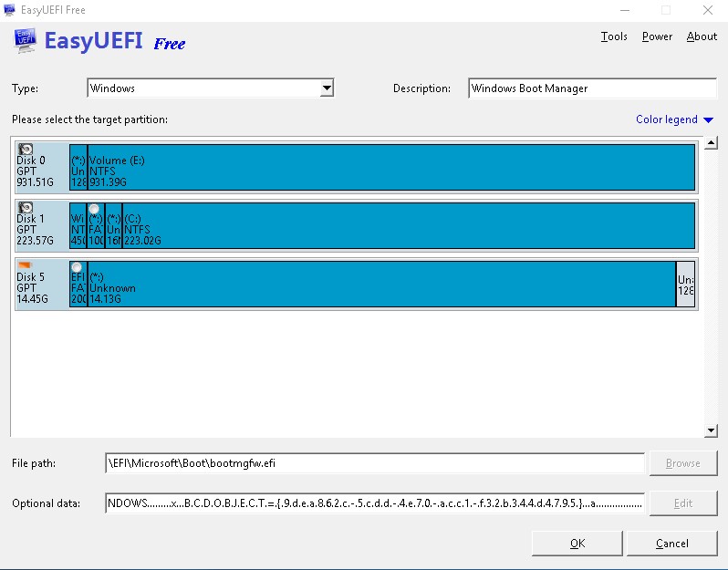Screen dimensions: 728x570
Task: Click the scroll down arrow of partition list
Action: point(711,430)
